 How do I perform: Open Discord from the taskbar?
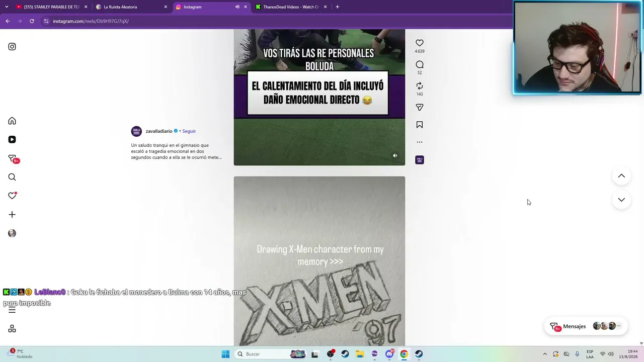389,354
